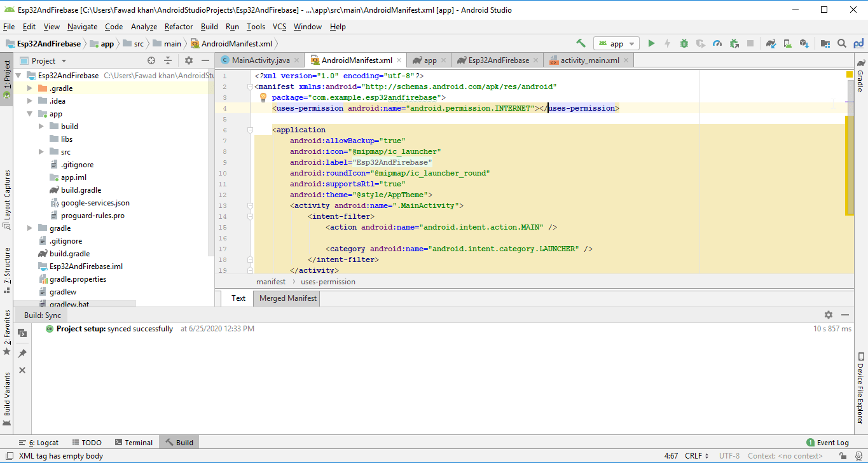Screen dimensions: 868x463
Task: Open the SDK Manager
Action: point(804,43)
